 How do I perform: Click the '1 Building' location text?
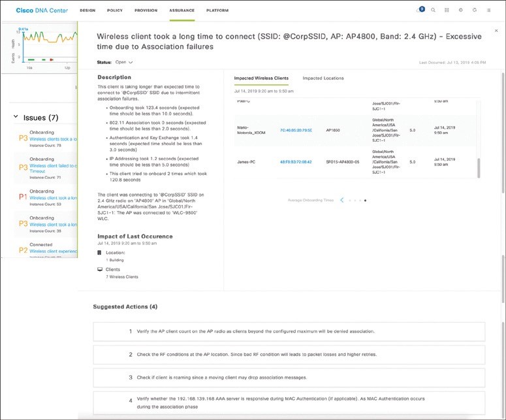tap(114, 260)
